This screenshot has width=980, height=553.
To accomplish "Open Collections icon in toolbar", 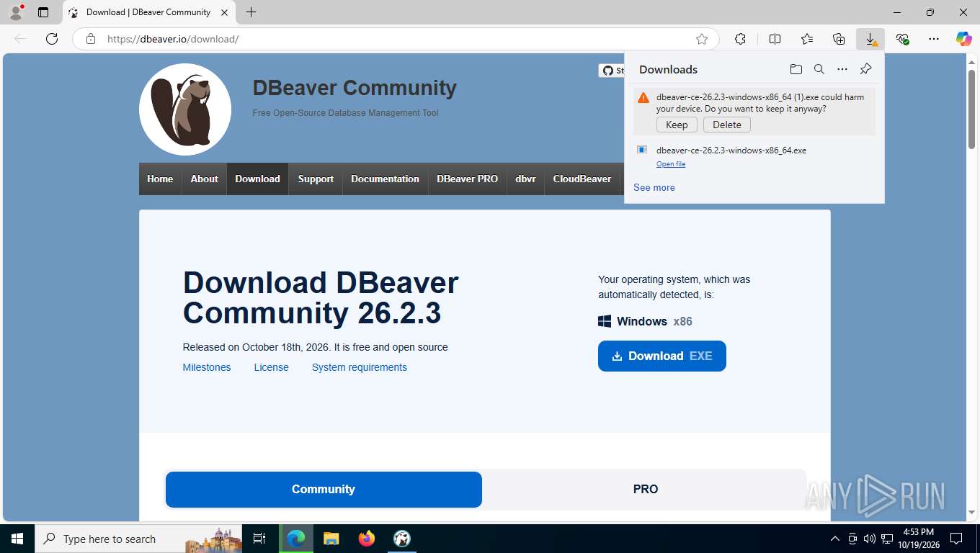I will click(839, 39).
